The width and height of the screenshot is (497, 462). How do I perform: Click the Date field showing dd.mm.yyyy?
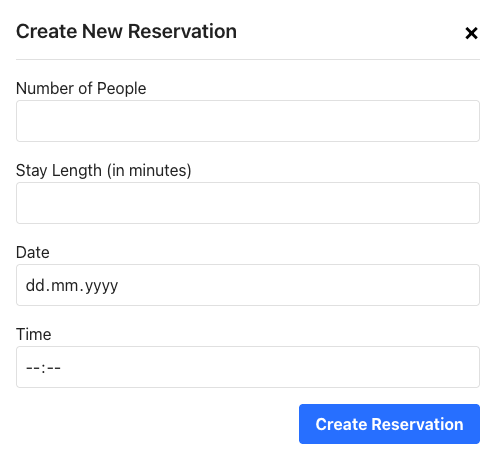248,285
